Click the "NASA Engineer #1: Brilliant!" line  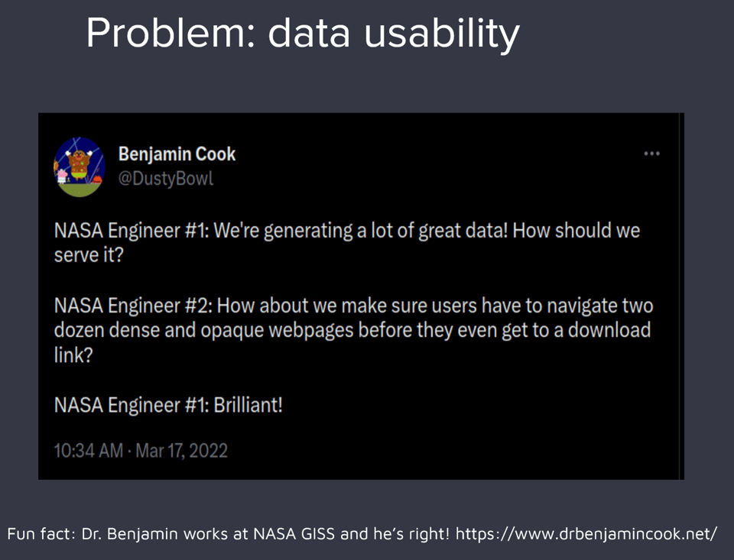168,405
